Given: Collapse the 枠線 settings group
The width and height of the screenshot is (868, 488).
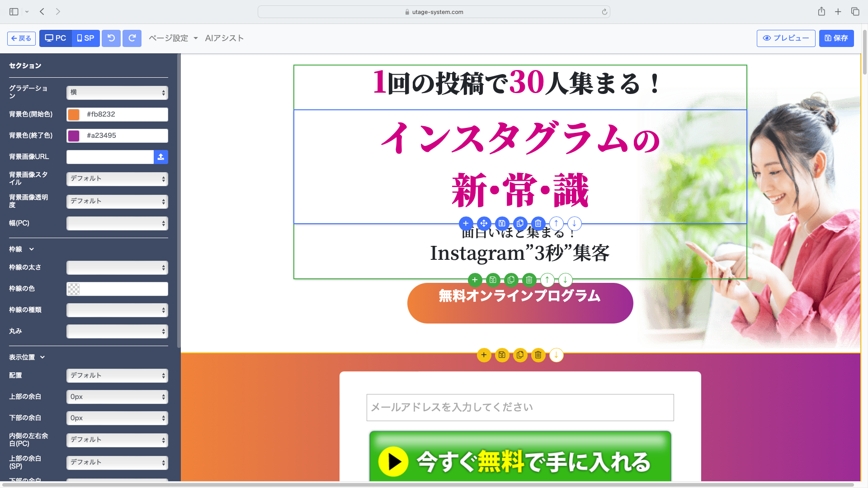Looking at the screenshot, I should [21, 249].
